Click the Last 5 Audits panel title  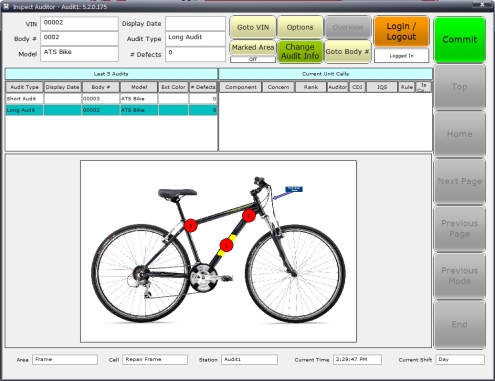[x=111, y=74]
